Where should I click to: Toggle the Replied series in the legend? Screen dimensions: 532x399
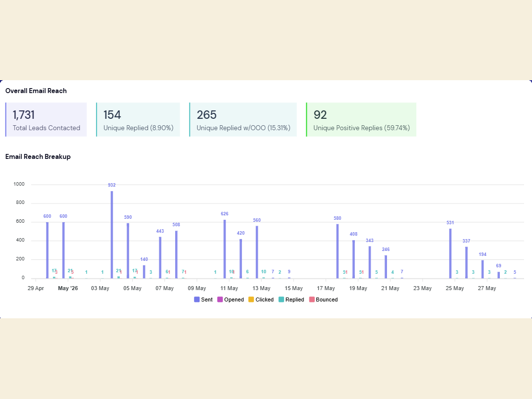coord(291,299)
